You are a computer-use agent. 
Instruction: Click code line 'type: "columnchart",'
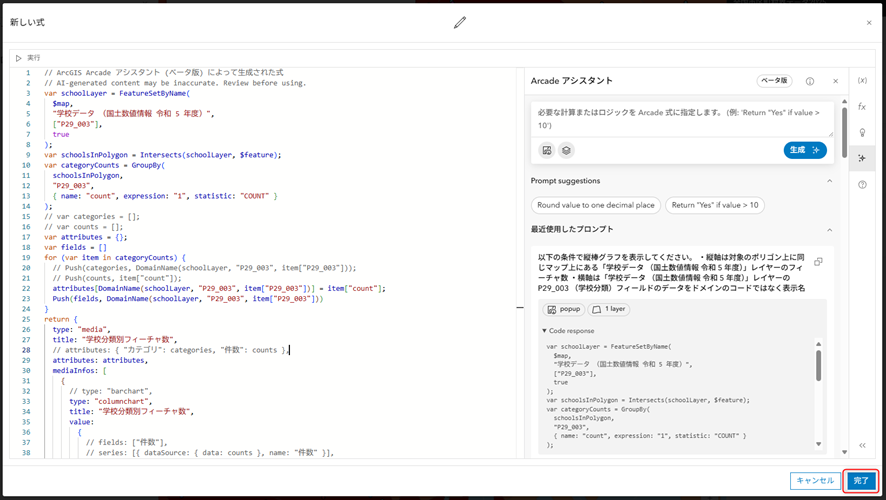click(x=111, y=402)
